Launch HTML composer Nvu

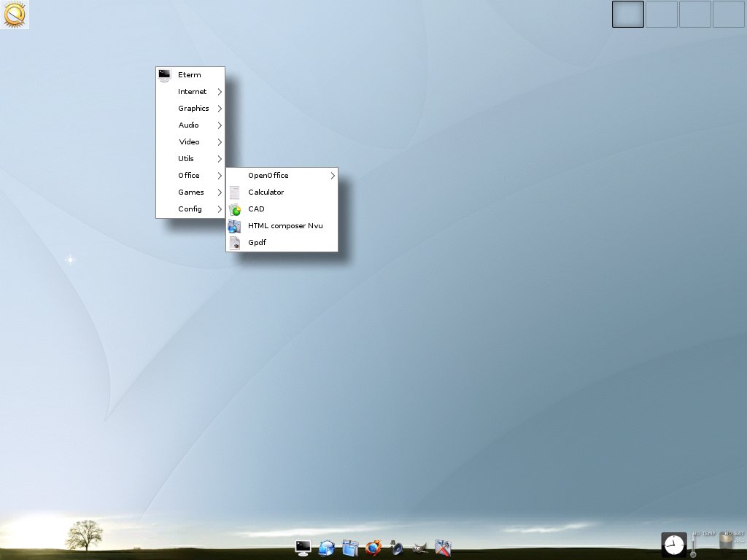pos(282,226)
